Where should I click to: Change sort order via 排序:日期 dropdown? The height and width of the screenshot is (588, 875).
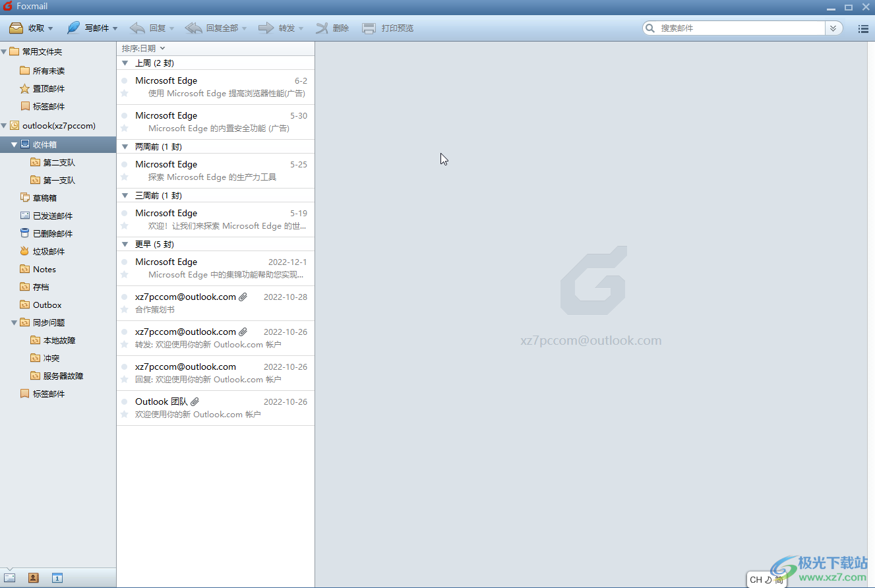[143, 48]
